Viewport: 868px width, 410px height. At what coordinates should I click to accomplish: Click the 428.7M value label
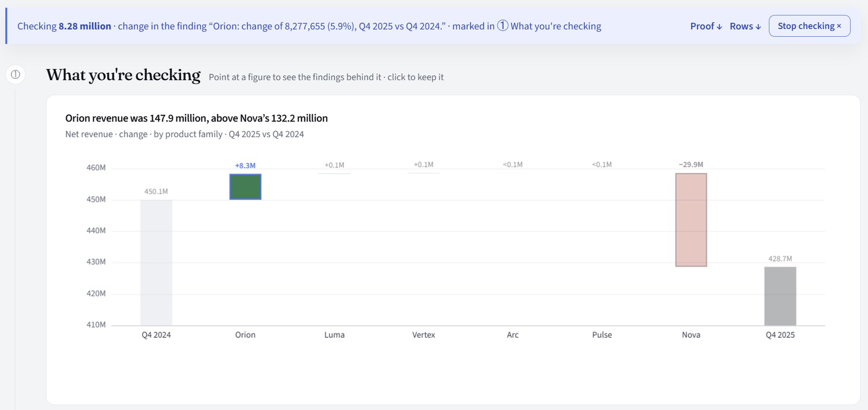point(780,259)
